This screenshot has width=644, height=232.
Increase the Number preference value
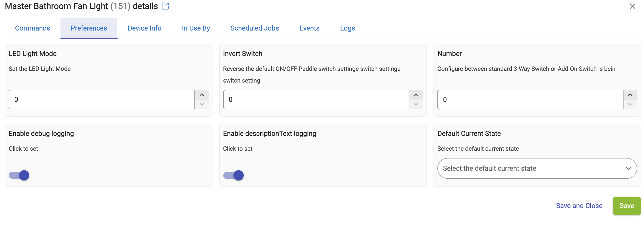pyautogui.click(x=630, y=95)
